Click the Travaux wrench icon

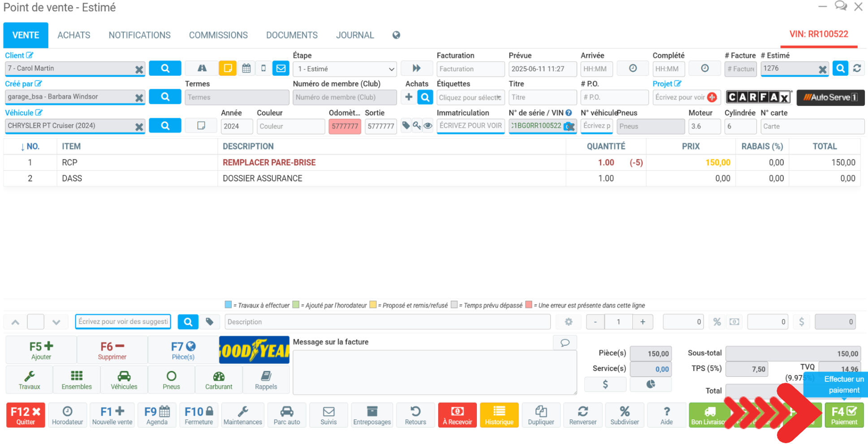[30, 380]
